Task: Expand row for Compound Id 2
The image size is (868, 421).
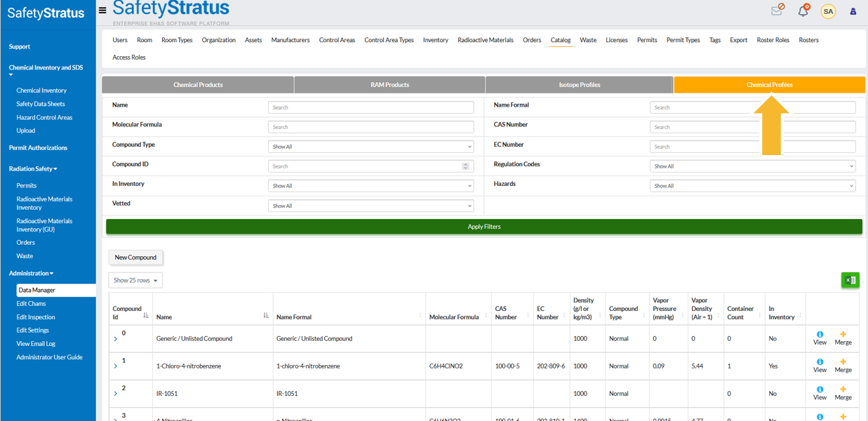Action: [116, 394]
